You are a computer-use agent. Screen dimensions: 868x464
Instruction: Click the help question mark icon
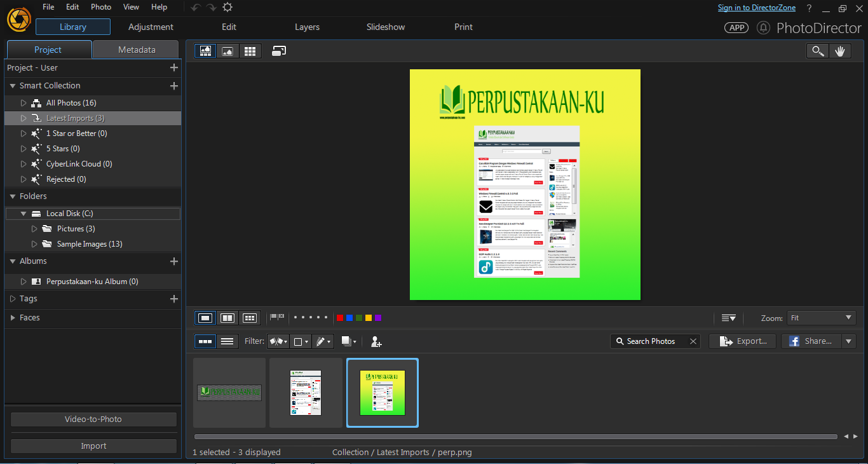click(x=809, y=8)
